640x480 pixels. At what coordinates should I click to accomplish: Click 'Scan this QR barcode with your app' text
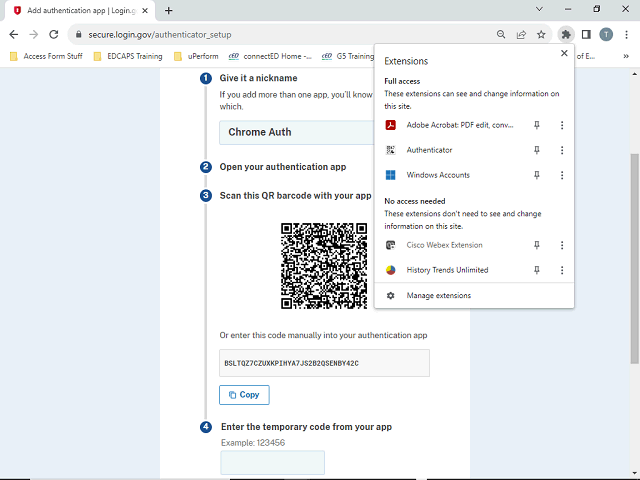click(296, 196)
